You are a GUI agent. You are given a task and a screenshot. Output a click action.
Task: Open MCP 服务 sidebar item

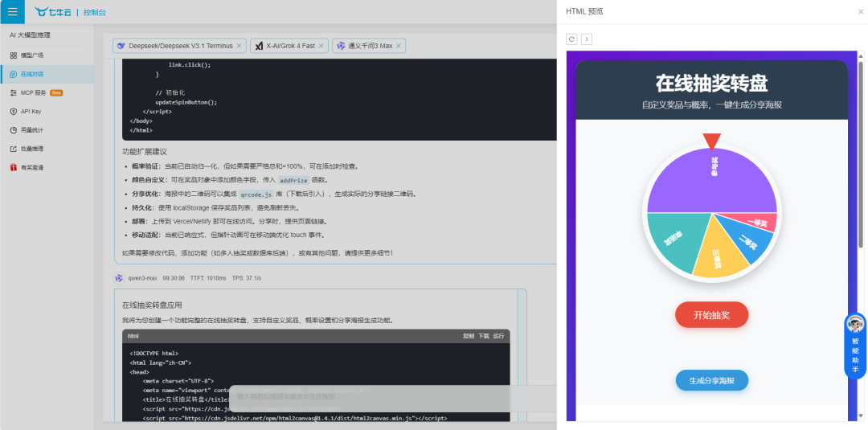35,92
